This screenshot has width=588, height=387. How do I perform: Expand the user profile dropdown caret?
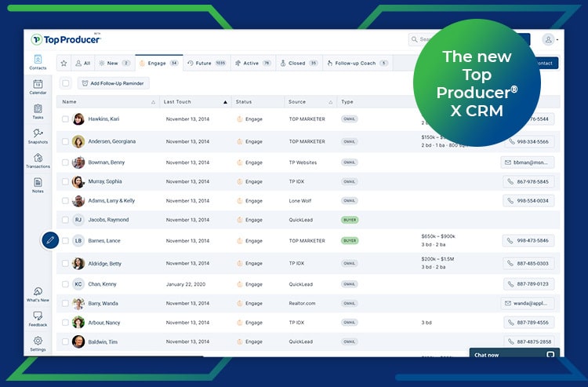point(557,40)
